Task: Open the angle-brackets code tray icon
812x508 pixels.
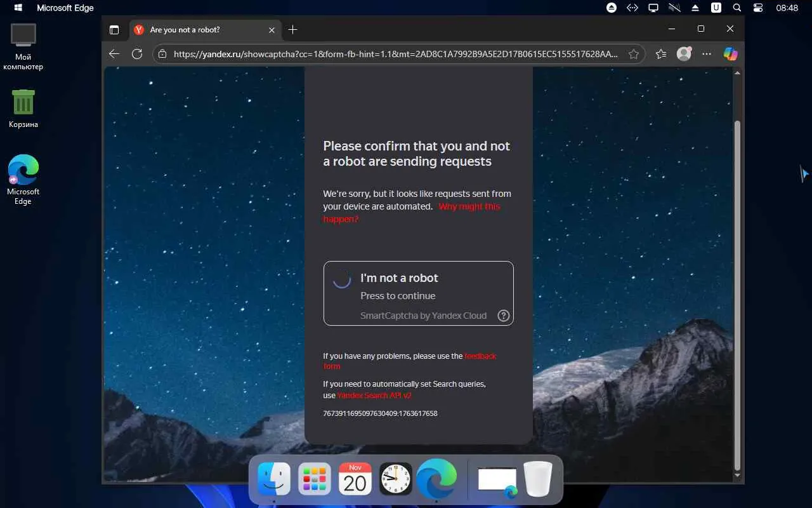Action: click(x=632, y=8)
